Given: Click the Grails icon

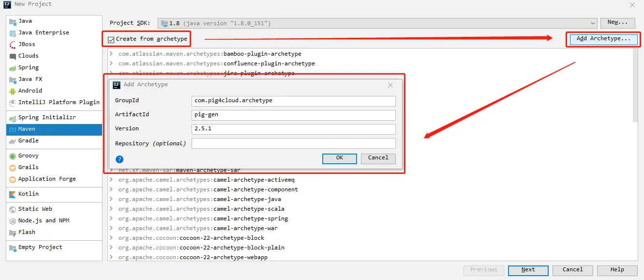Looking at the screenshot, I should click(13, 168).
